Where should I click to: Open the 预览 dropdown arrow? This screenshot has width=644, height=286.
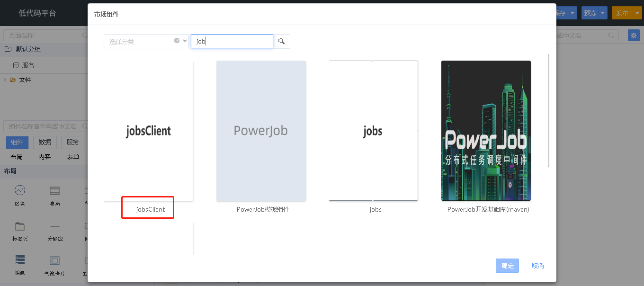[603, 13]
